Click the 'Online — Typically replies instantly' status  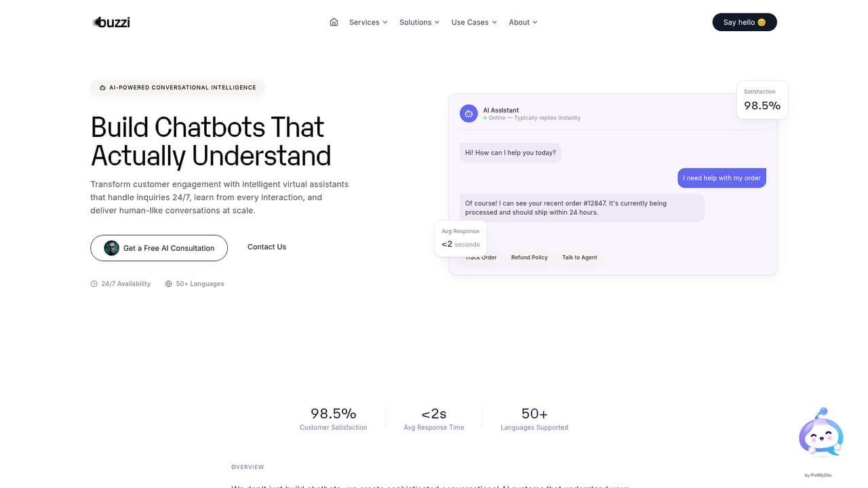pos(532,118)
